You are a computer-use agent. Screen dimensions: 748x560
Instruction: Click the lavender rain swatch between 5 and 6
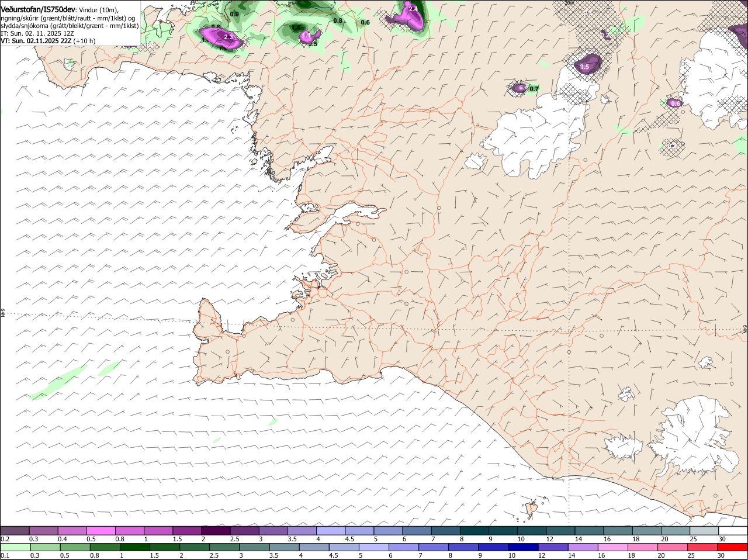tap(374, 547)
